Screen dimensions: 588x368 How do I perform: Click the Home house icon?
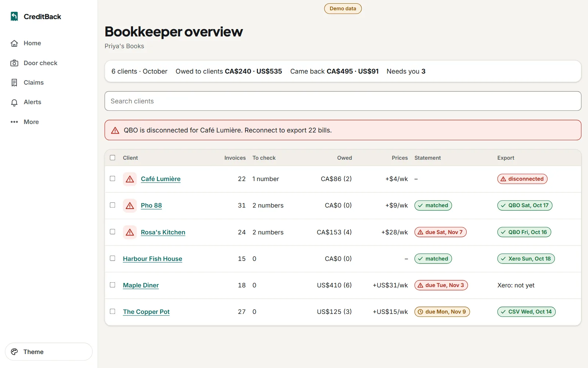tap(14, 43)
